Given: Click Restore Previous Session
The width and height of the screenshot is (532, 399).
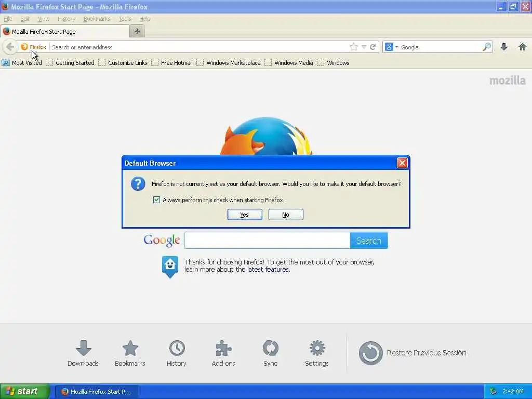Looking at the screenshot, I should [x=413, y=353].
